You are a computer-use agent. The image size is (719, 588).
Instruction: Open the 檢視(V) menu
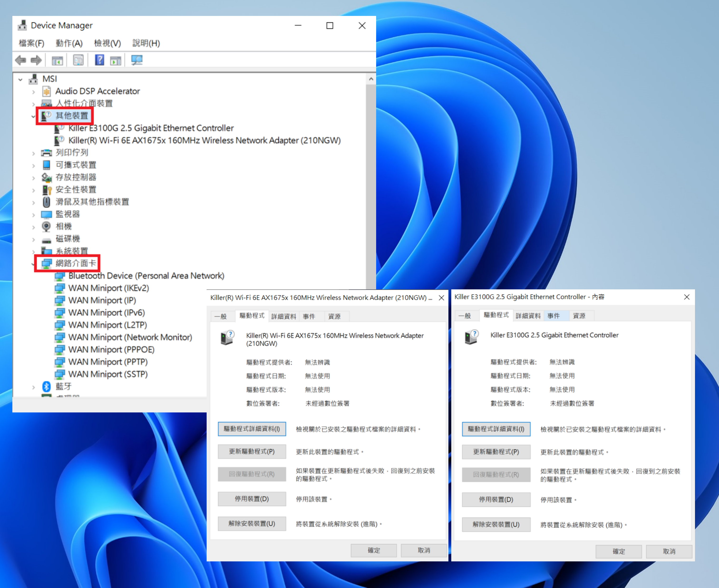click(107, 43)
